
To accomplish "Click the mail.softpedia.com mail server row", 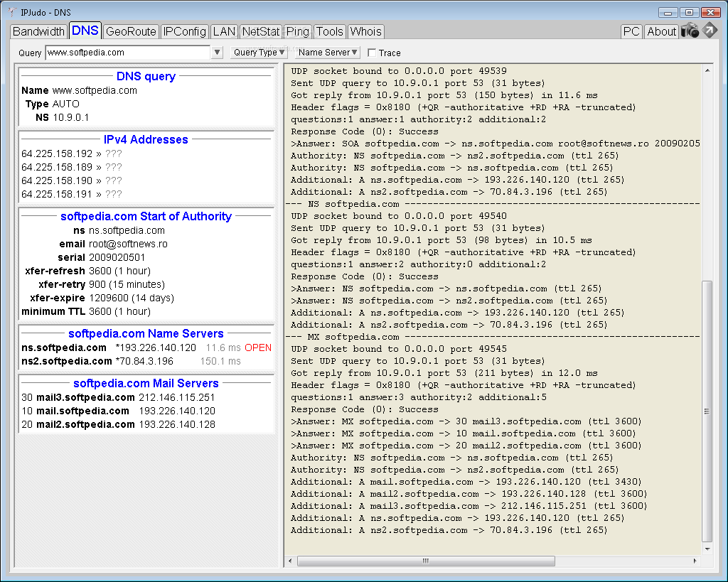I will pos(119,411).
